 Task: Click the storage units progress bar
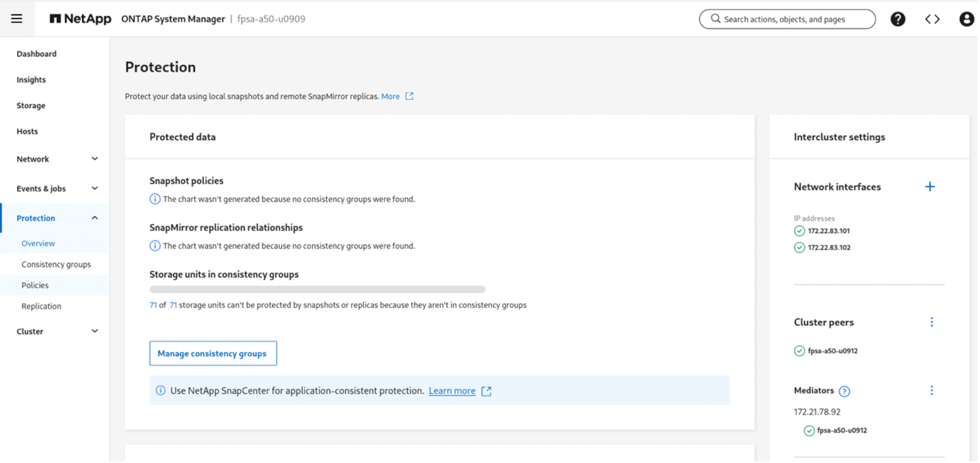click(x=318, y=289)
